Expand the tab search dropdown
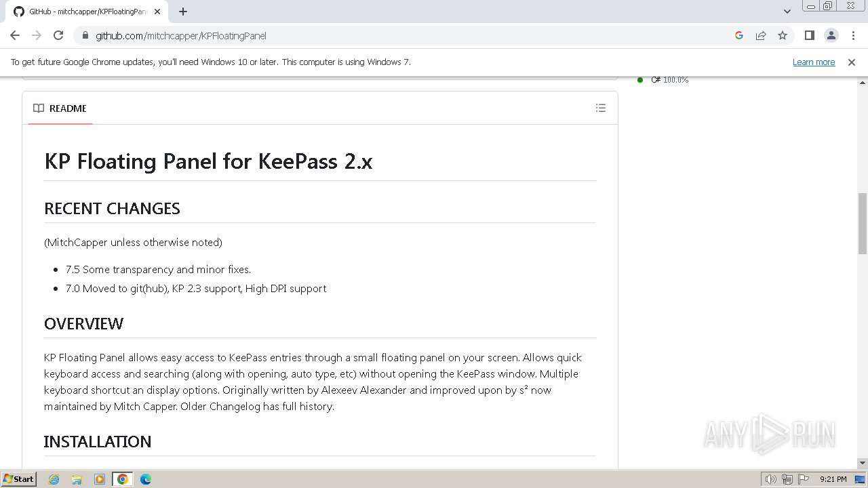Viewport: 868px width, 488px height. pyautogui.click(x=787, y=12)
